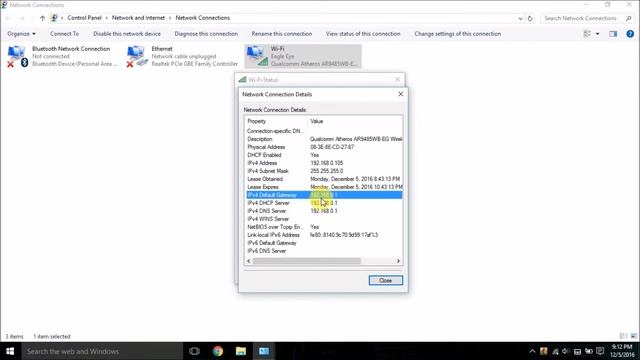Screen dimensions: 640x360
Task: Open Change settings of this connection
Action: (x=458, y=34)
